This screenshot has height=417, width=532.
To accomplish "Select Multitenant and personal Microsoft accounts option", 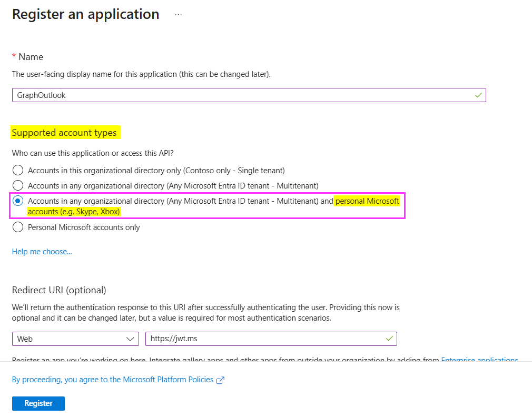I will point(17,201).
